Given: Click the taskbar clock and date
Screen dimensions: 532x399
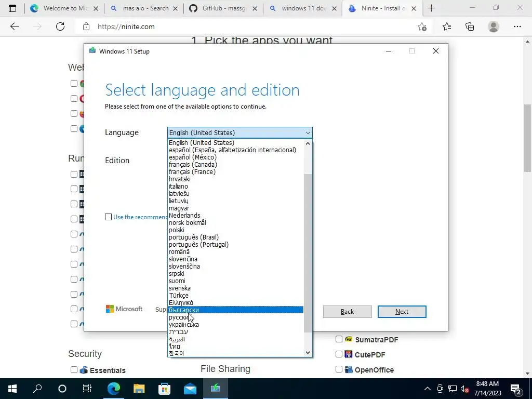Looking at the screenshot, I should coord(487,389).
